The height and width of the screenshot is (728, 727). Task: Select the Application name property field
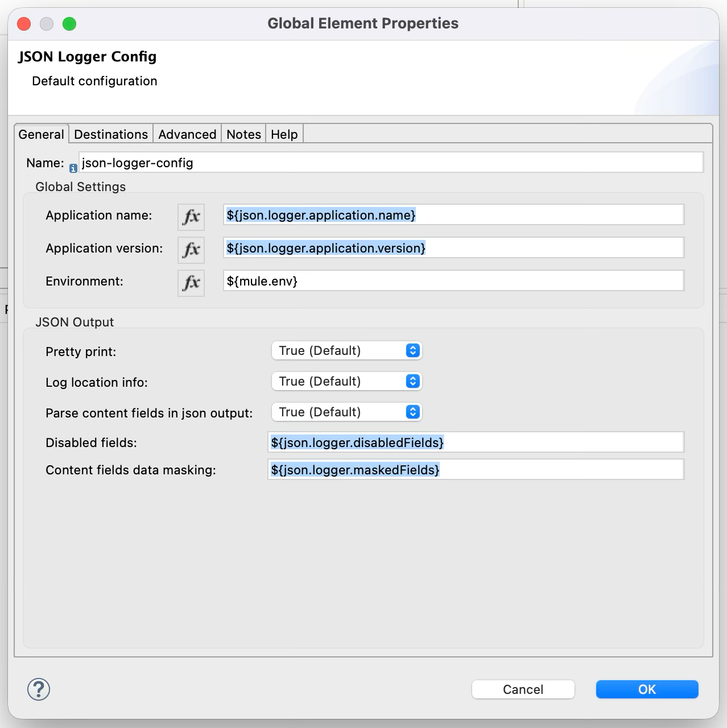tap(452, 215)
